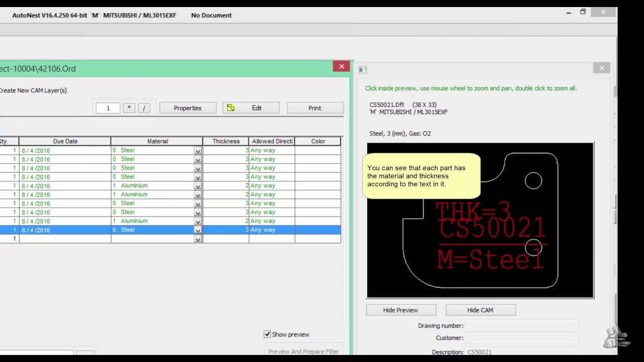Click the multiply (*) button

coord(129,108)
